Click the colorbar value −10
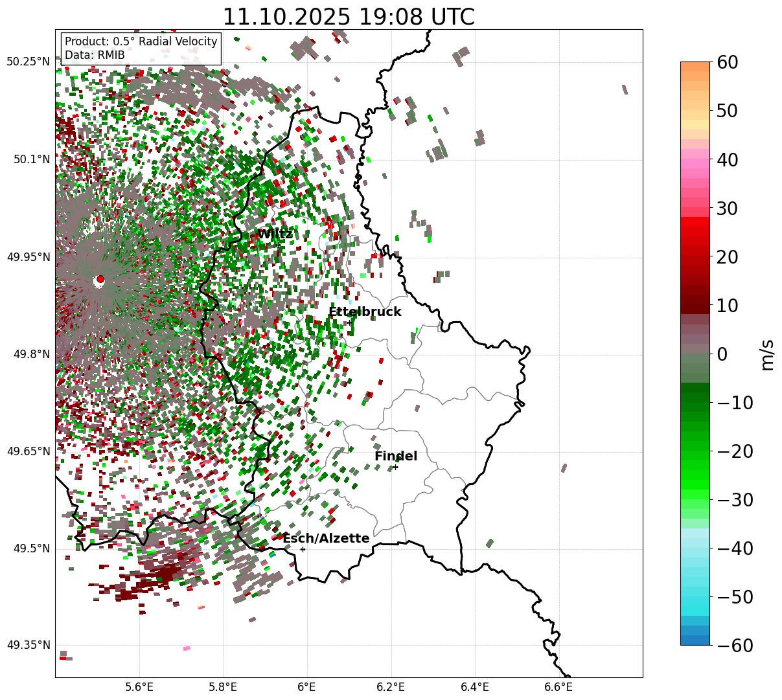This screenshot has height=700, width=782. pos(735,403)
